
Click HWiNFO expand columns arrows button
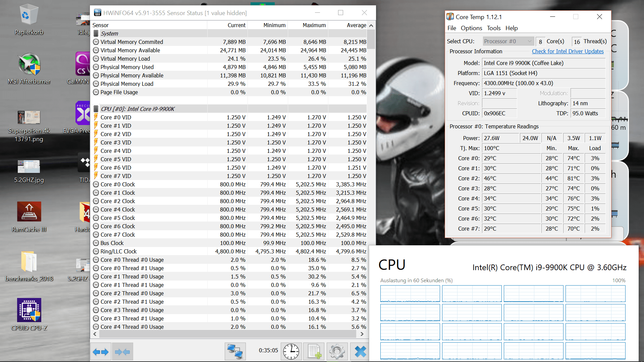click(101, 352)
